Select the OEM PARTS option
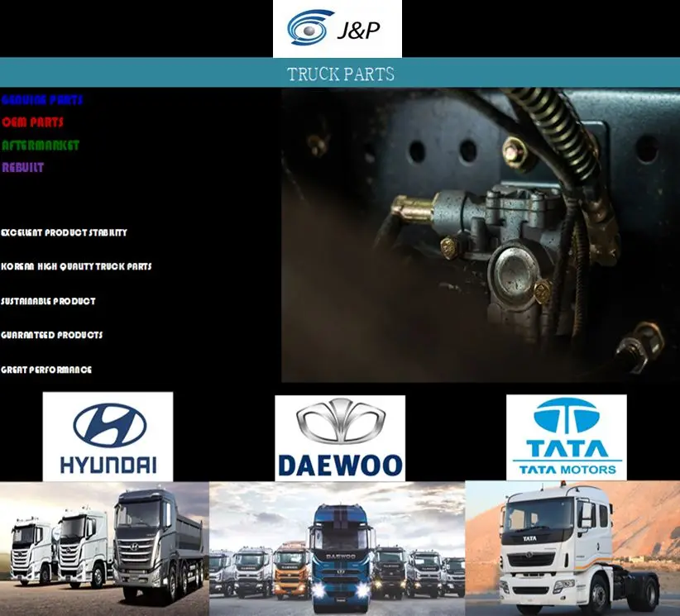The height and width of the screenshot is (616, 680). pyautogui.click(x=31, y=122)
